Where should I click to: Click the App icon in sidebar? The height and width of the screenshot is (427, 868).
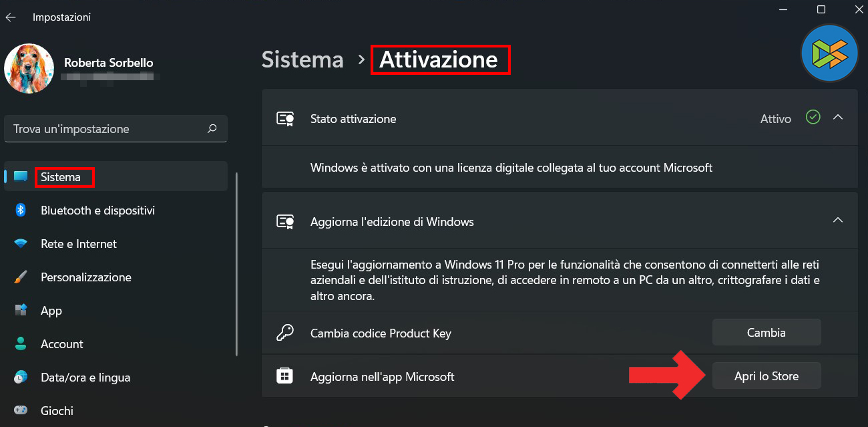[21, 311]
